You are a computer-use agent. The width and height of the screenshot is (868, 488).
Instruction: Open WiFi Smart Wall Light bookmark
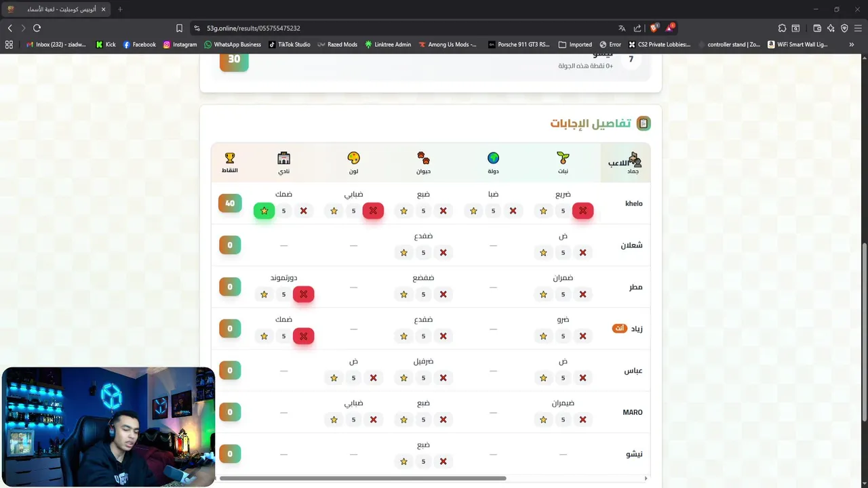[x=797, y=44]
